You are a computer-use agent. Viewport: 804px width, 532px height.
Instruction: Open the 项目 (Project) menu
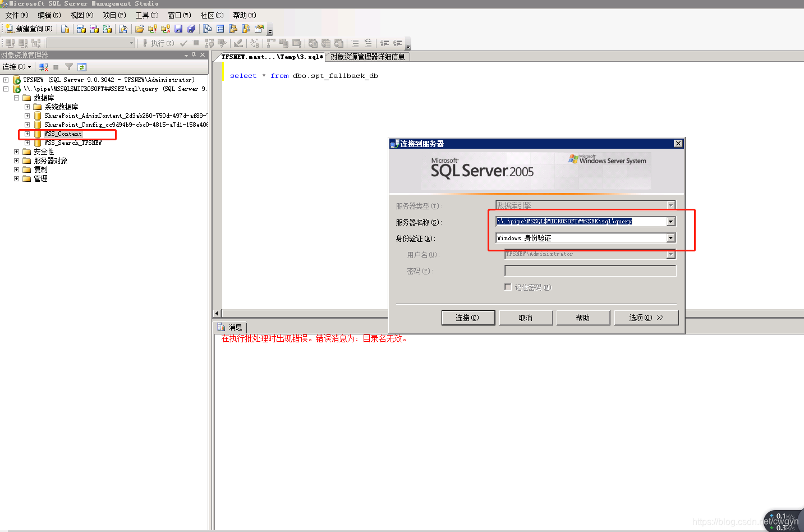[114, 15]
